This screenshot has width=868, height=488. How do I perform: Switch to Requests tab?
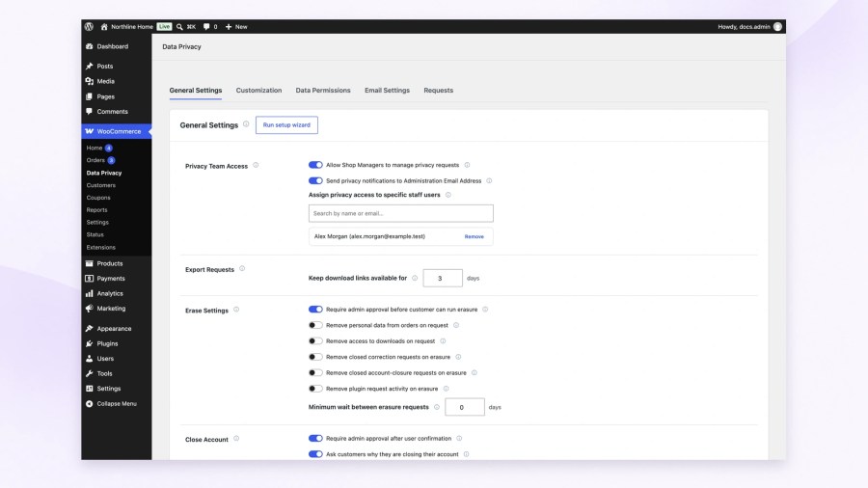pyautogui.click(x=439, y=91)
